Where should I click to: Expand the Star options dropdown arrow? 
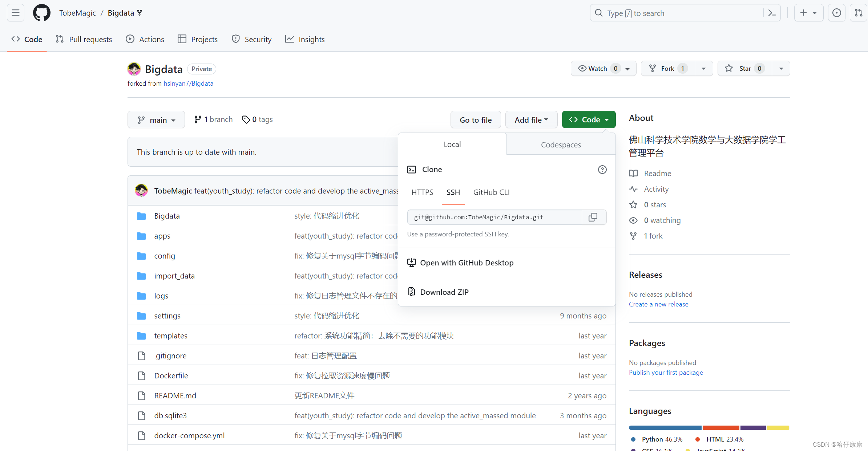[x=781, y=68]
